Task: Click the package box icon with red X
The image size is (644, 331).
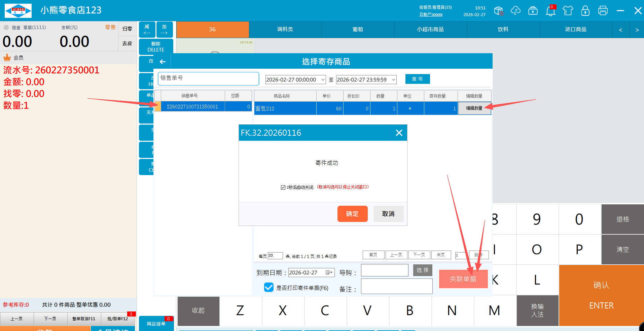Action: coord(499,11)
